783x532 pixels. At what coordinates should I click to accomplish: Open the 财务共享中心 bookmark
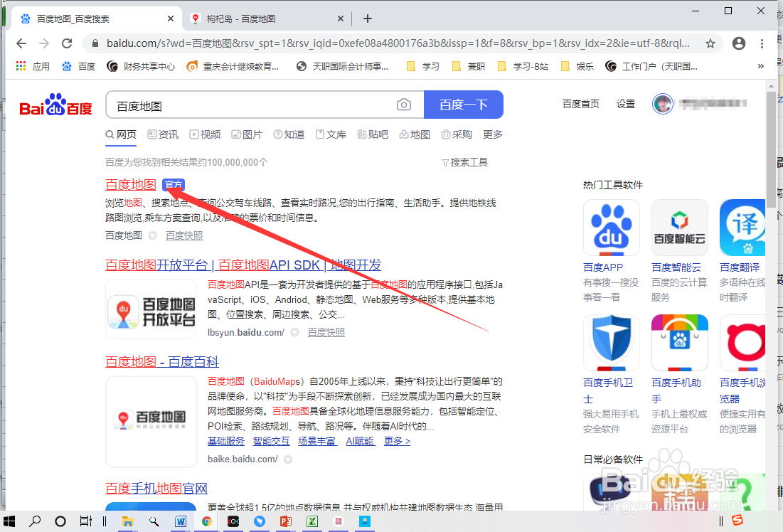[x=141, y=66]
